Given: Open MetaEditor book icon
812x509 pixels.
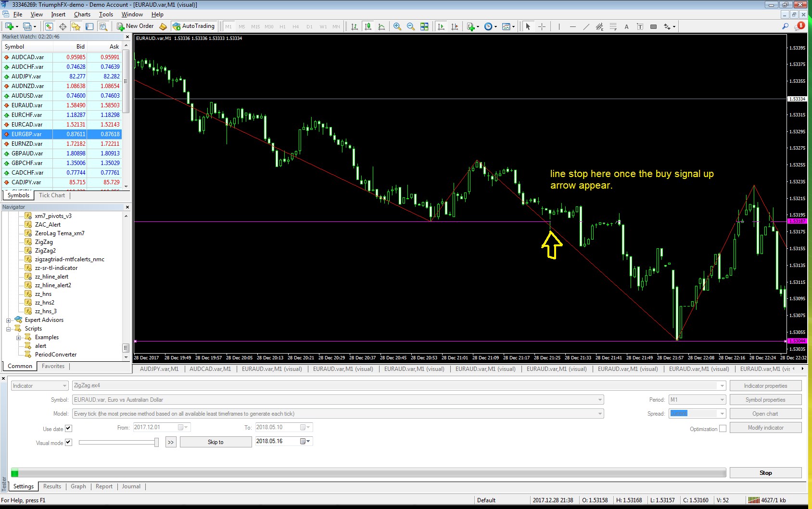Looking at the screenshot, I should (163, 26).
